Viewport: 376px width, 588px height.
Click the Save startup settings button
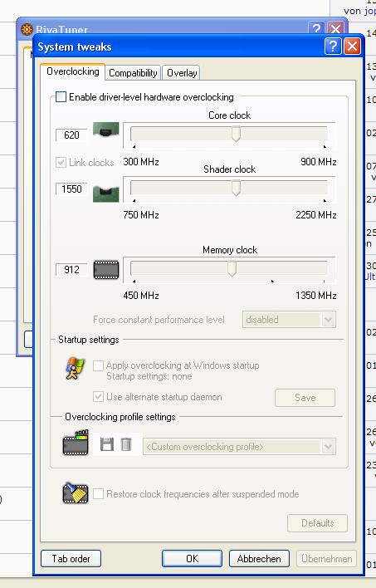click(305, 398)
